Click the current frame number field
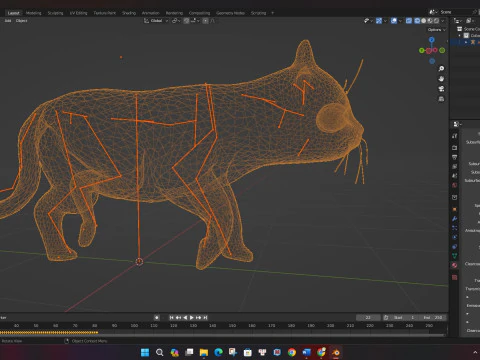Image resolution: width=480 pixels, height=360 pixels. point(368,317)
